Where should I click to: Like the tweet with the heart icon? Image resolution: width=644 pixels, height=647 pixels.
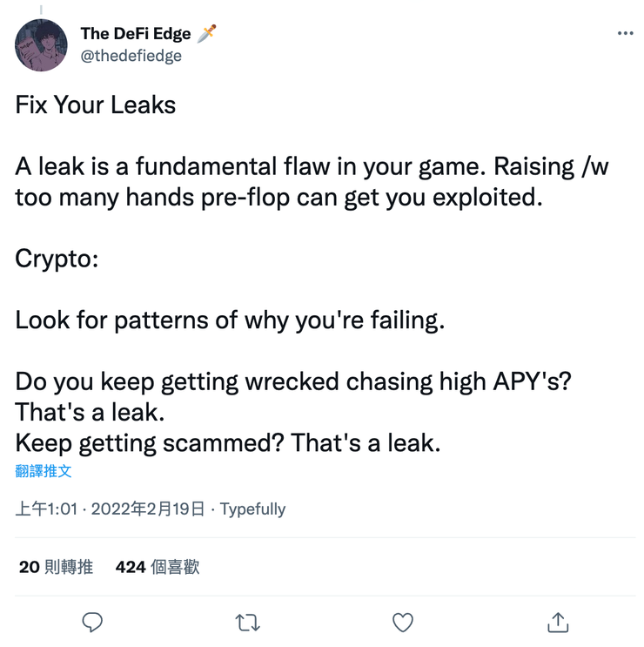click(x=402, y=622)
